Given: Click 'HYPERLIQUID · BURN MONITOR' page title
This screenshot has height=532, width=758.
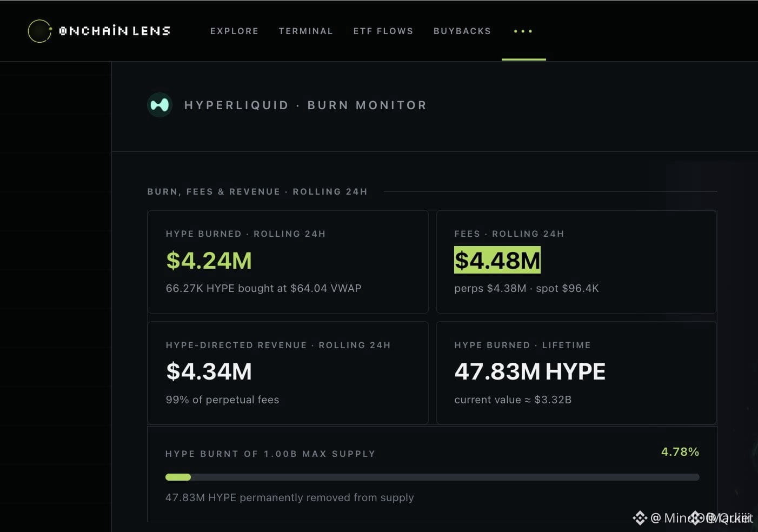Looking at the screenshot, I should 305,105.
